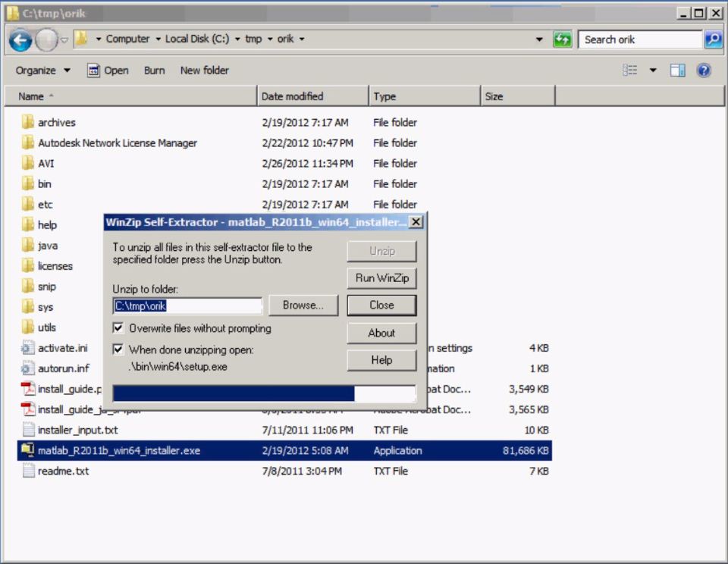Select the matlab_R2011b_win64_installer.exe file icon
Screen dimensions: 728x564
coord(28,450)
